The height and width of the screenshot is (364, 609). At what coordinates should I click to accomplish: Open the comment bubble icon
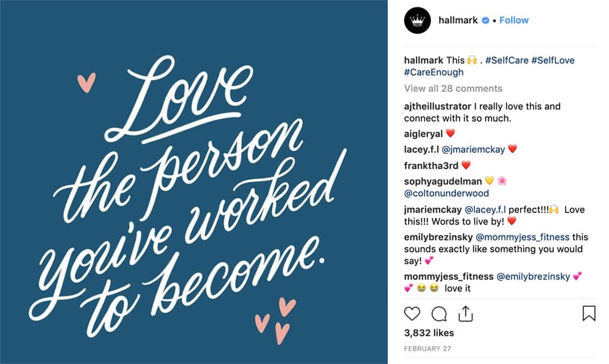click(x=439, y=314)
